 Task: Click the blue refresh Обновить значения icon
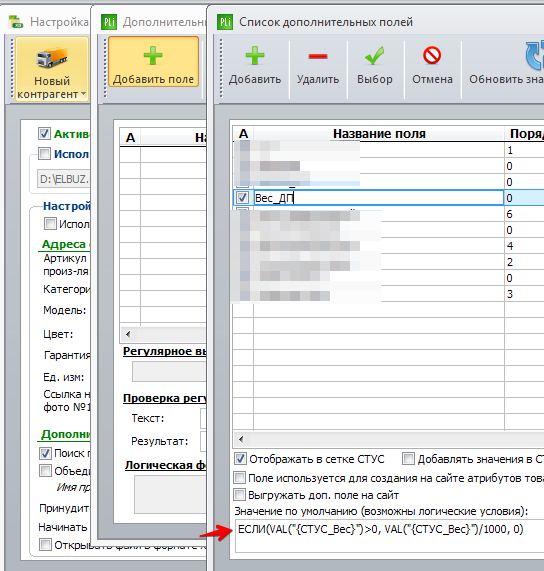535,56
